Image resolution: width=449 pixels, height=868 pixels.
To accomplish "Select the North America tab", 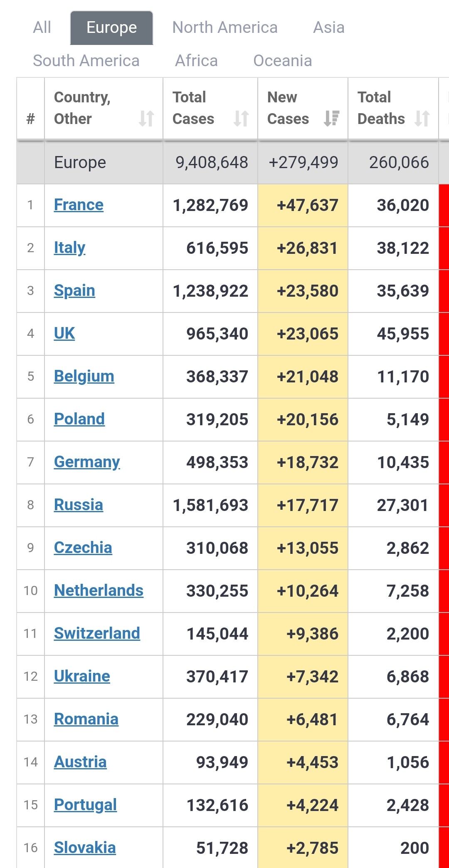I will [x=225, y=27].
